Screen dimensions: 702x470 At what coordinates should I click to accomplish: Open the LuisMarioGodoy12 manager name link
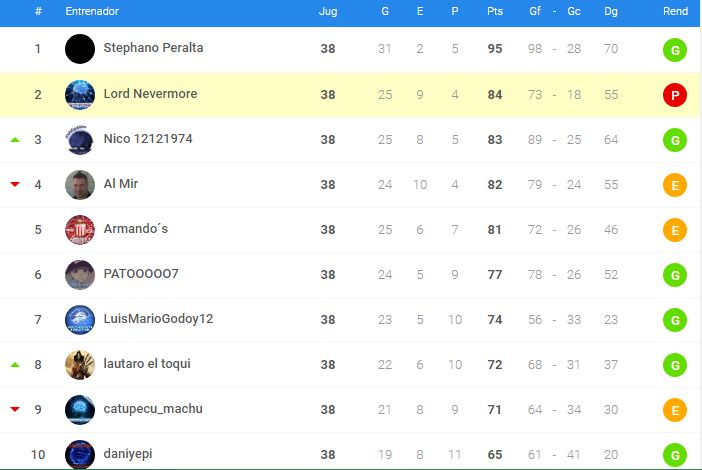click(158, 319)
